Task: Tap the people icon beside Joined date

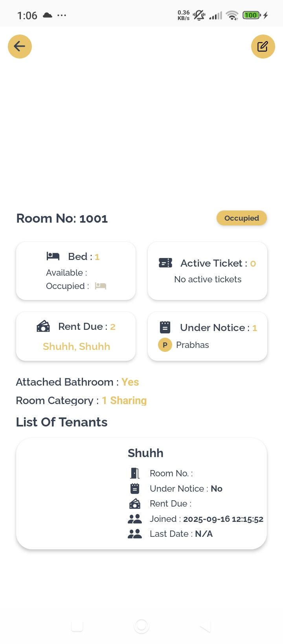Action: click(x=135, y=519)
